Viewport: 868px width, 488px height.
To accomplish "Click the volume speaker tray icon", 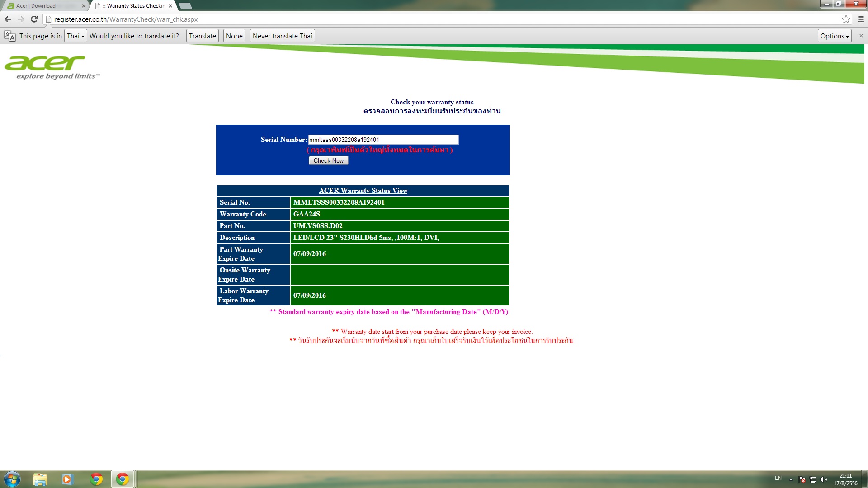I will click(x=823, y=479).
